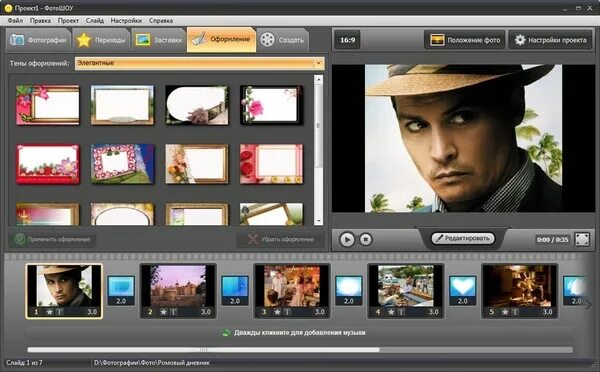Select the pink flower corner frame thumbnail
This screenshot has width=600, height=372.
pos(48,105)
